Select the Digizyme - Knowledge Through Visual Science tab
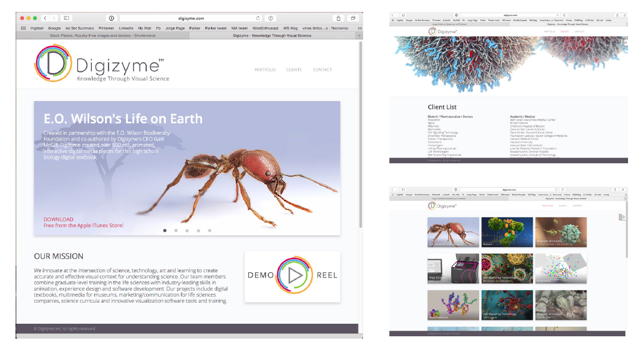644x350 pixels. 272,36
